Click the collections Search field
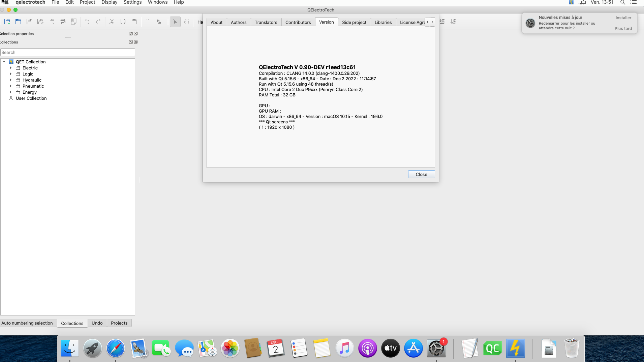Screen dimensions: 644x362 tap(68, 52)
